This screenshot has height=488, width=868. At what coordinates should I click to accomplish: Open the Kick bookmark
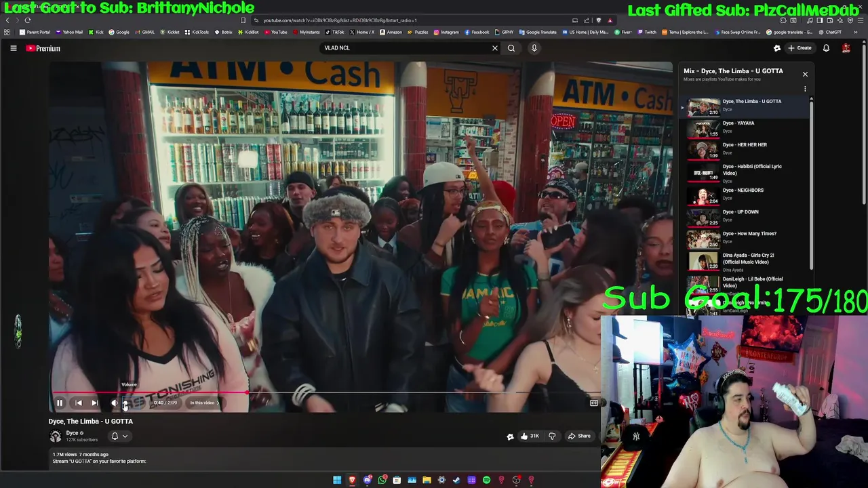96,32
